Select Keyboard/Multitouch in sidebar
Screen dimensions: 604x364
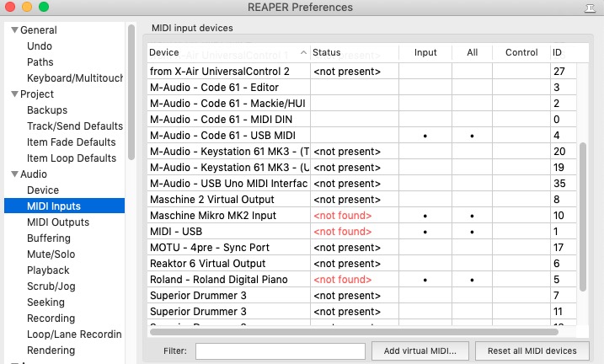coord(75,78)
